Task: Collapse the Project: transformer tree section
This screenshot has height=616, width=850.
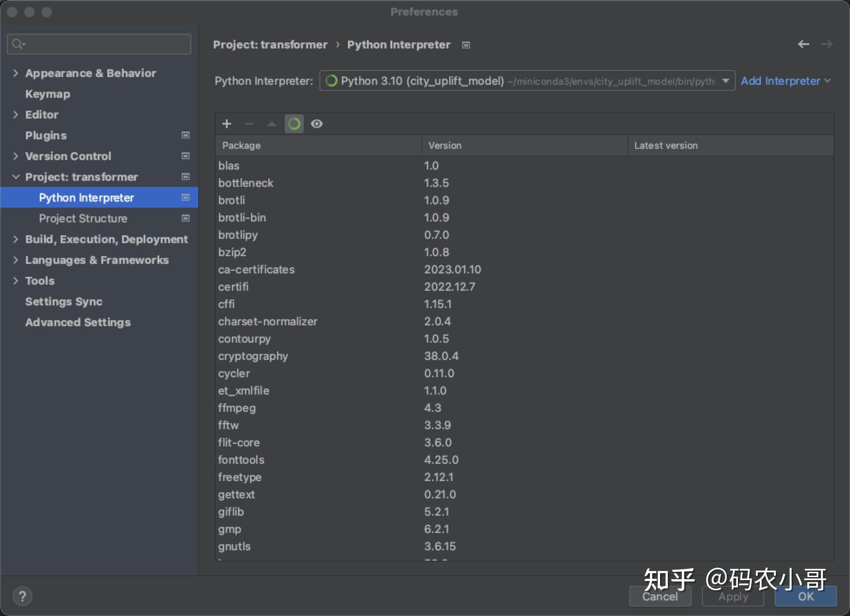Action: [x=16, y=176]
